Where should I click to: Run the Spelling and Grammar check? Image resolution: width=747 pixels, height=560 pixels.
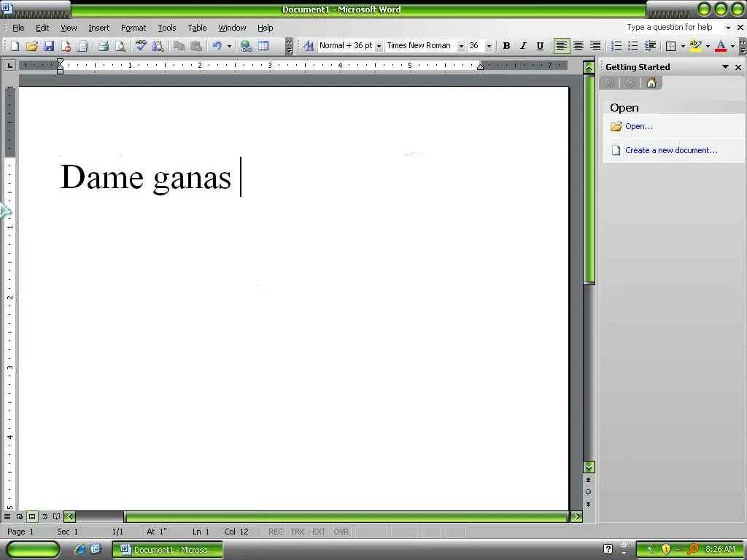tap(141, 46)
